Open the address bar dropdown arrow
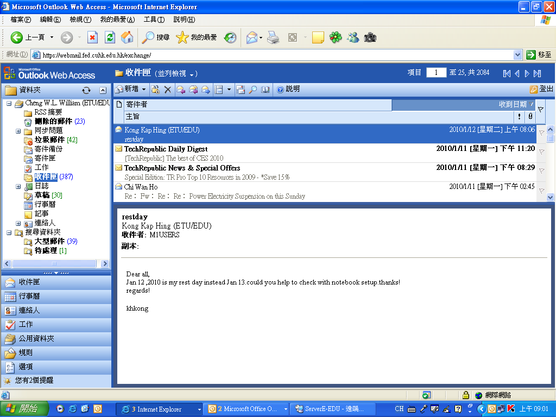 click(x=517, y=55)
